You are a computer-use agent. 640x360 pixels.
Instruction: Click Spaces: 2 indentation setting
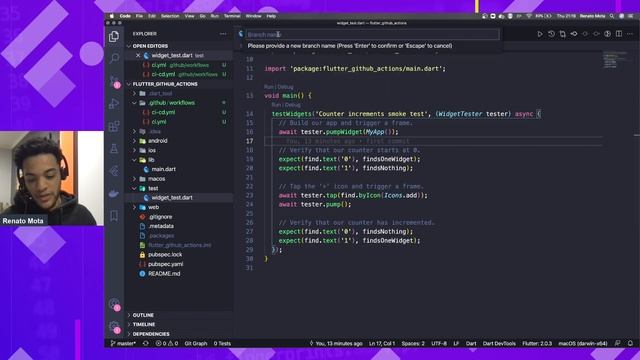click(x=413, y=344)
